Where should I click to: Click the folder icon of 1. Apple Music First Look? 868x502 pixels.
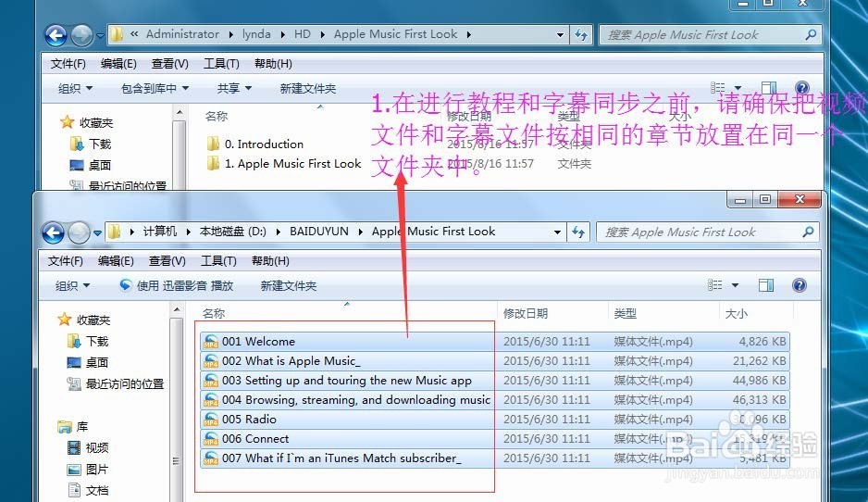[213, 163]
